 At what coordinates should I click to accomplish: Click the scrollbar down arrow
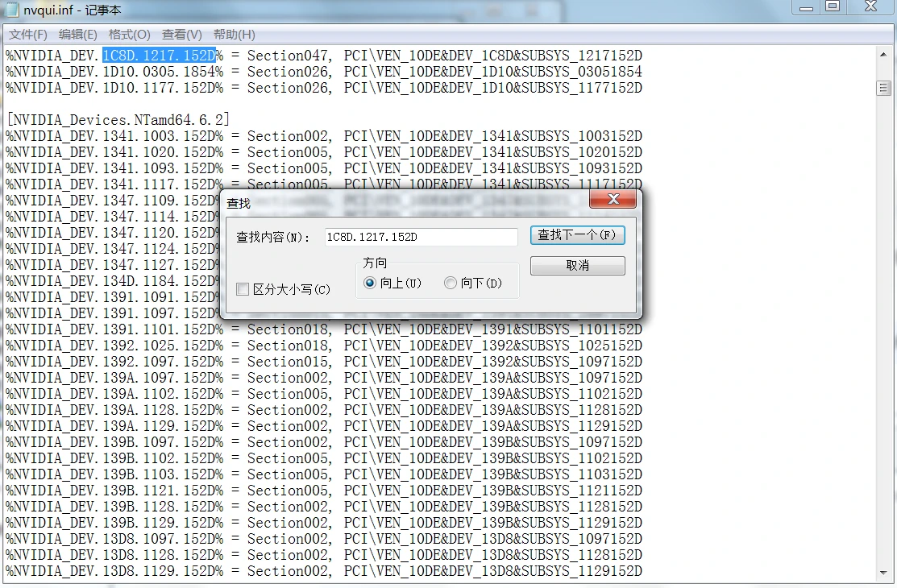pyautogui.click(x=883, y=573)
